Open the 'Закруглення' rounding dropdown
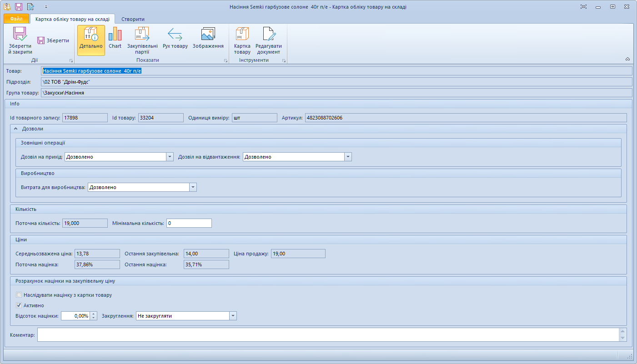Image resolution: width=637 pixels, height=364 pixels. pyautogui.click(x=233, y=316)
